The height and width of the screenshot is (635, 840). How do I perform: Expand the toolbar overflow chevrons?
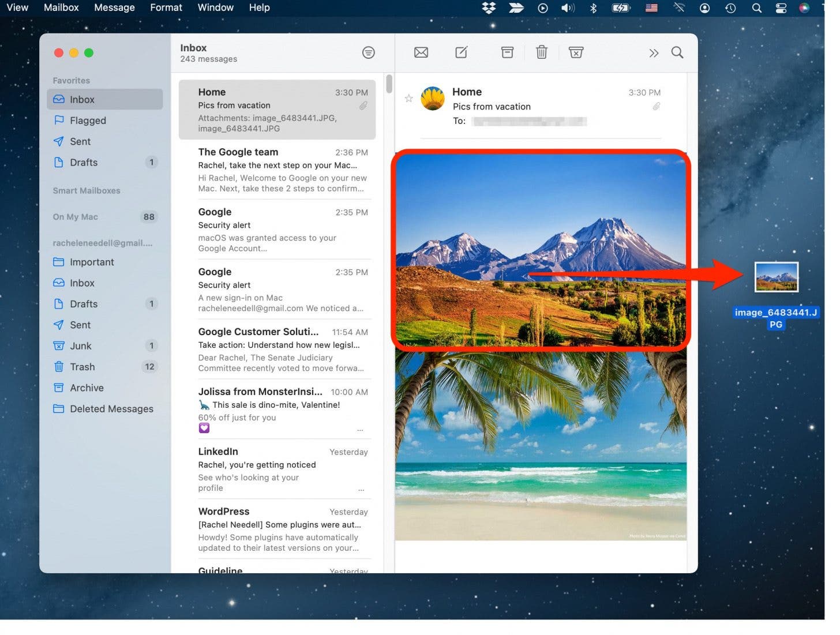coord(653,53)
